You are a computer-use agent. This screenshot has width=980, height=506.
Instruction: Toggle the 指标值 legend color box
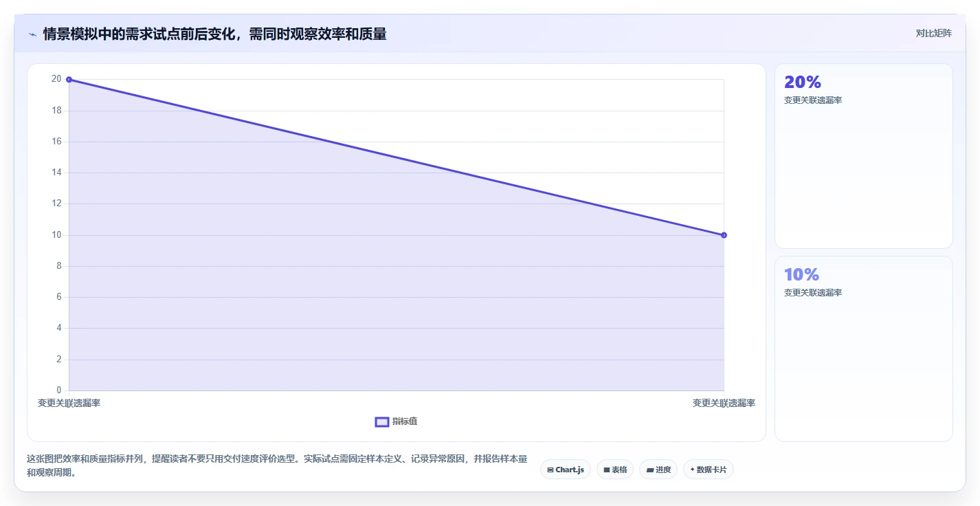click(382, 421)
